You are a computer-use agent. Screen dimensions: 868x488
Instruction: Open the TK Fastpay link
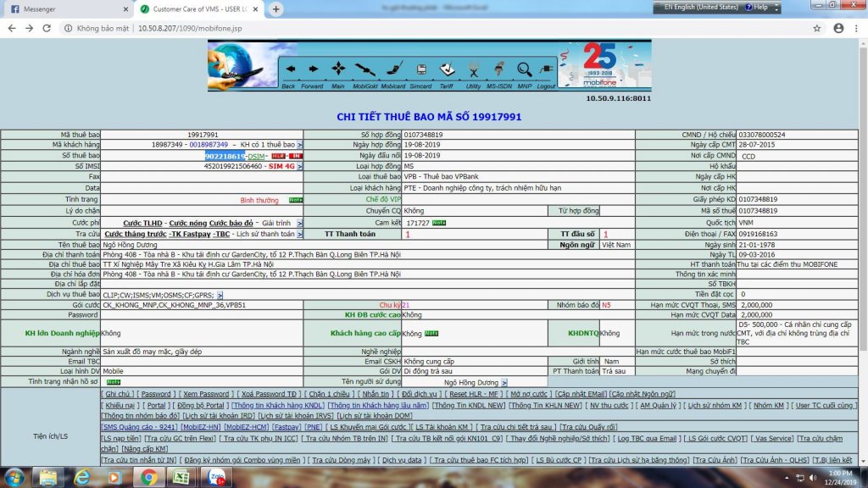point(190,235)
